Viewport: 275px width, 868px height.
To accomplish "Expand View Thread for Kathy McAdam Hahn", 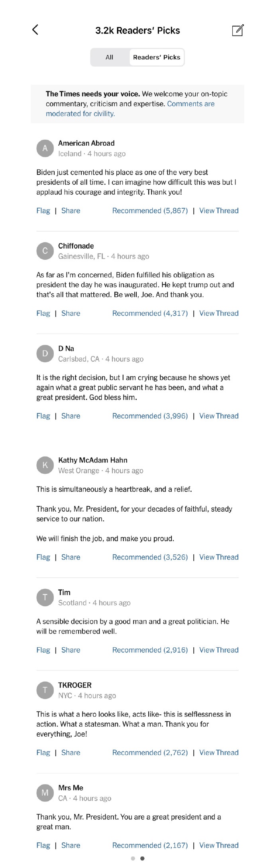I will (219, 557).
